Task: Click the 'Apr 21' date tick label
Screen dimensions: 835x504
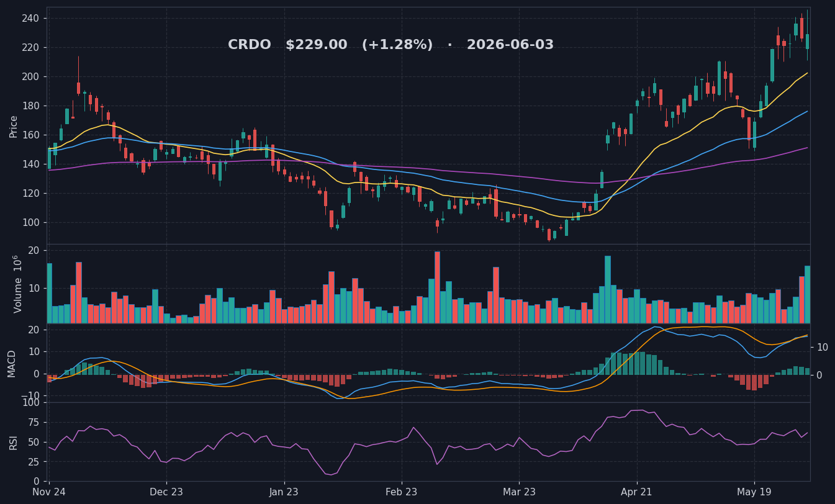Action: [637, 492]
